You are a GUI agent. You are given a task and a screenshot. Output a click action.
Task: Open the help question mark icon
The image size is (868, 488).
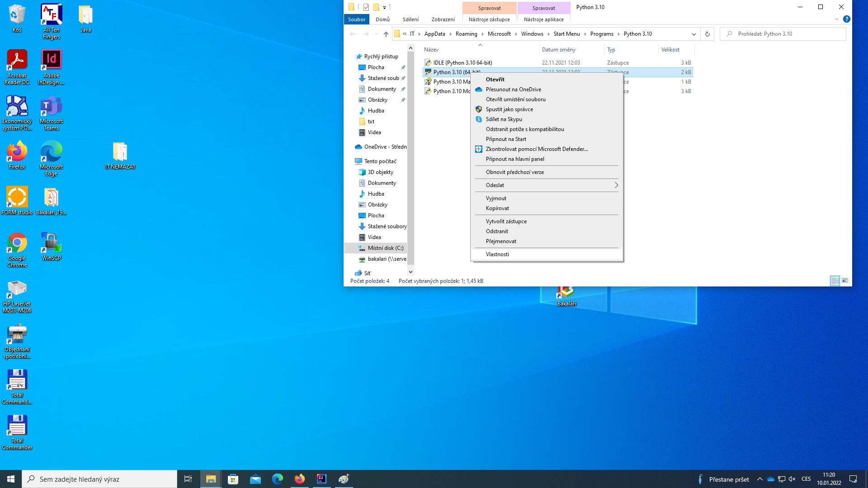[847, 19]
